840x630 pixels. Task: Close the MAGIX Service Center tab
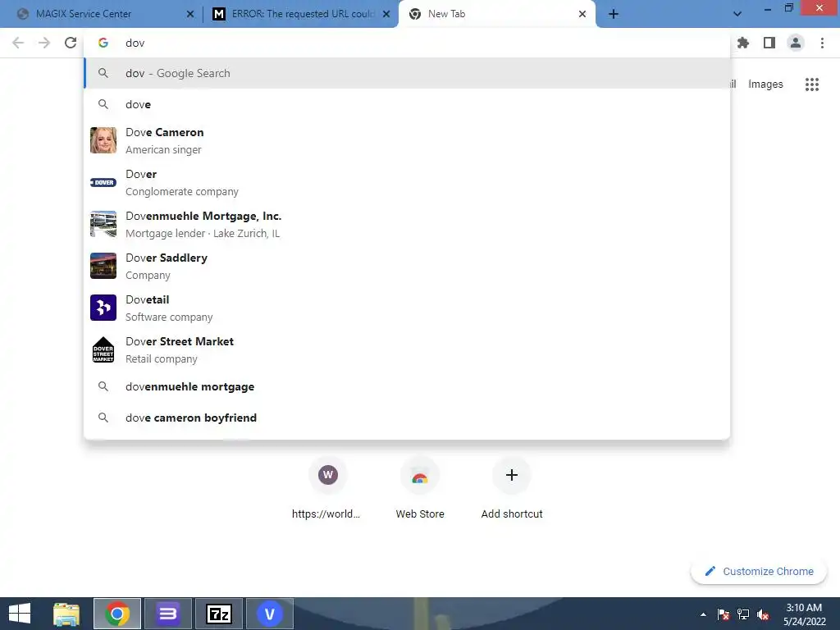click(190, 14)
